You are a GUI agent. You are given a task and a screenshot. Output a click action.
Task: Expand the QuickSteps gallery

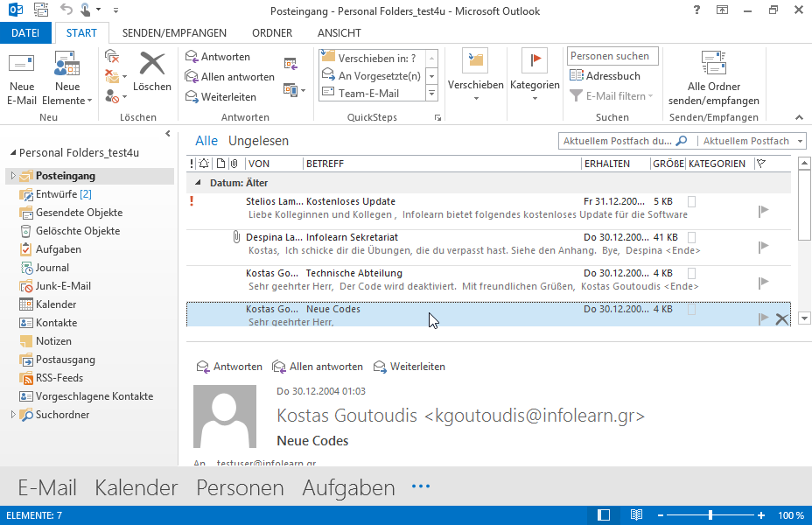coord(432,94)
